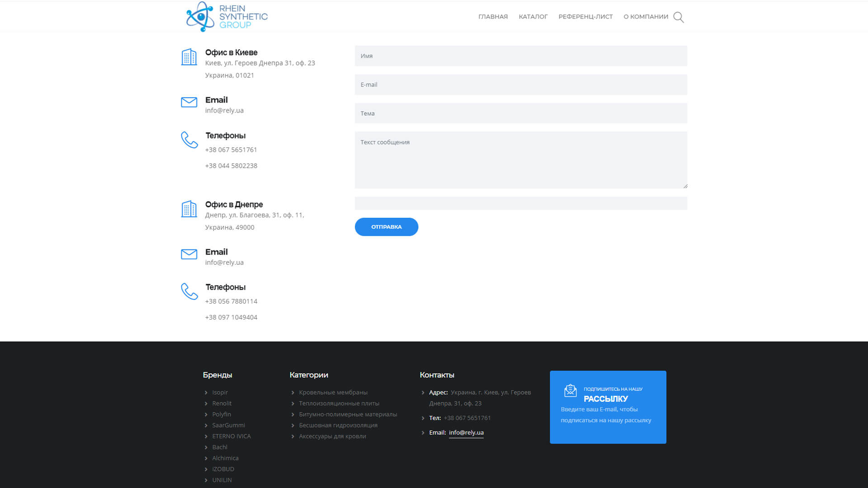Click the Rhein Synthetic Group logo
The height and width of the screenshot is (488, 868).
tap(227, 17)
